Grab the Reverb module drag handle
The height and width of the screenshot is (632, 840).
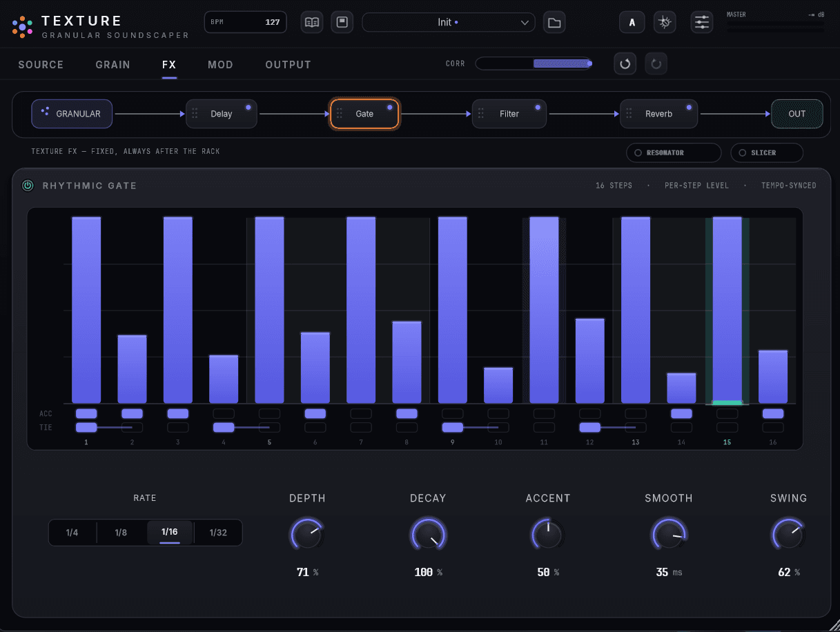(x=629, y=114)
